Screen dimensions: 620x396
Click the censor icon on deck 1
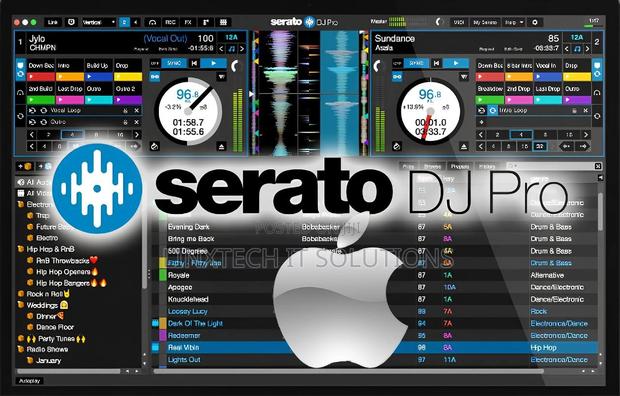click(x=155, y=147)
